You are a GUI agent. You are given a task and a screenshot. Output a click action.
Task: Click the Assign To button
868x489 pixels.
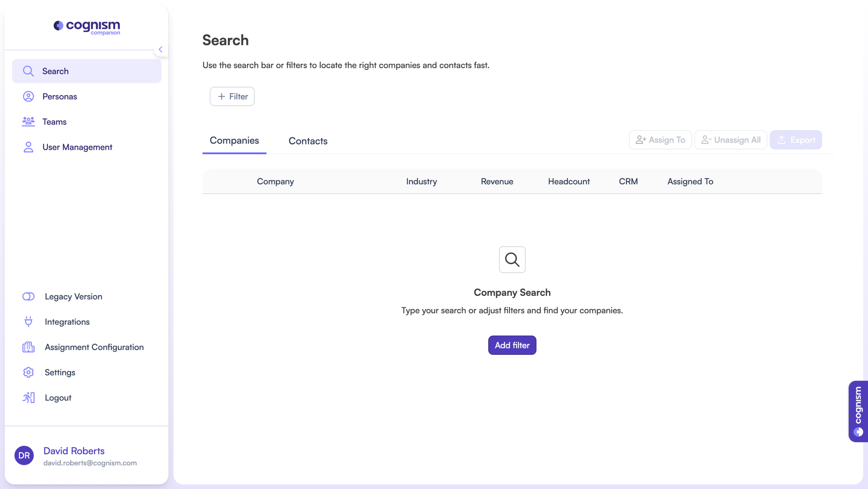[660, 140]
